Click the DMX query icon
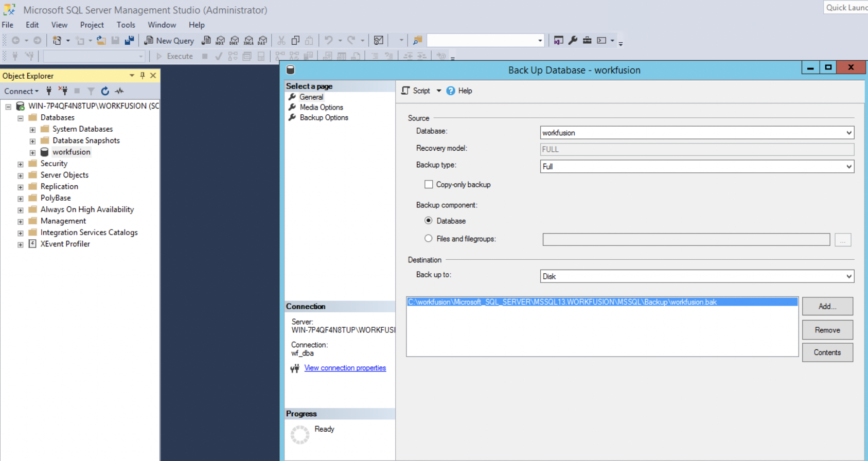 (x=234, y=41)
